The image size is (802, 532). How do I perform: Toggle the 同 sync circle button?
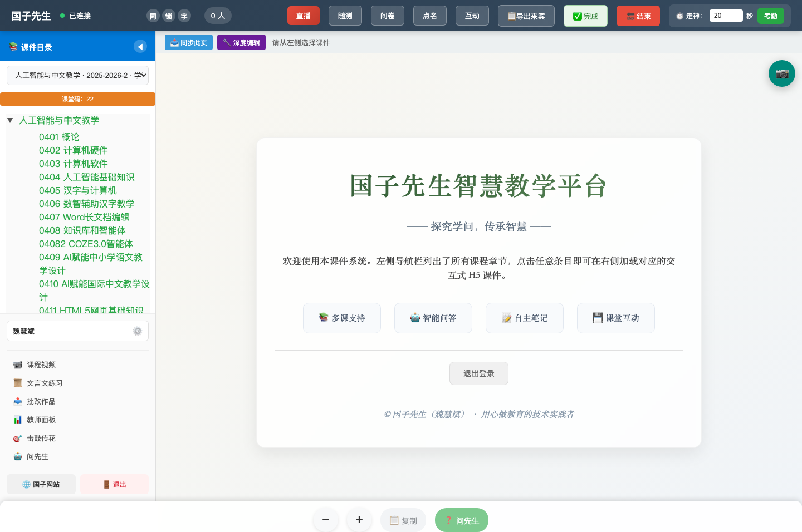click(153, 16)
